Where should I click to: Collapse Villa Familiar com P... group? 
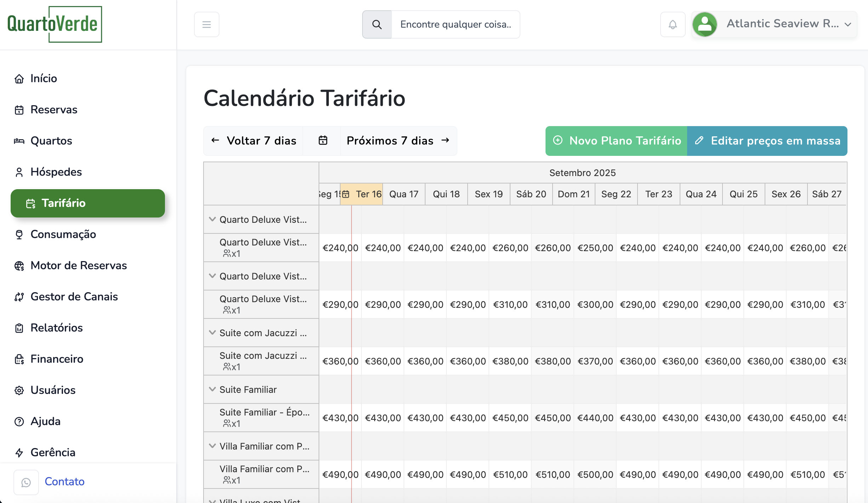click(x=212, y=446)
